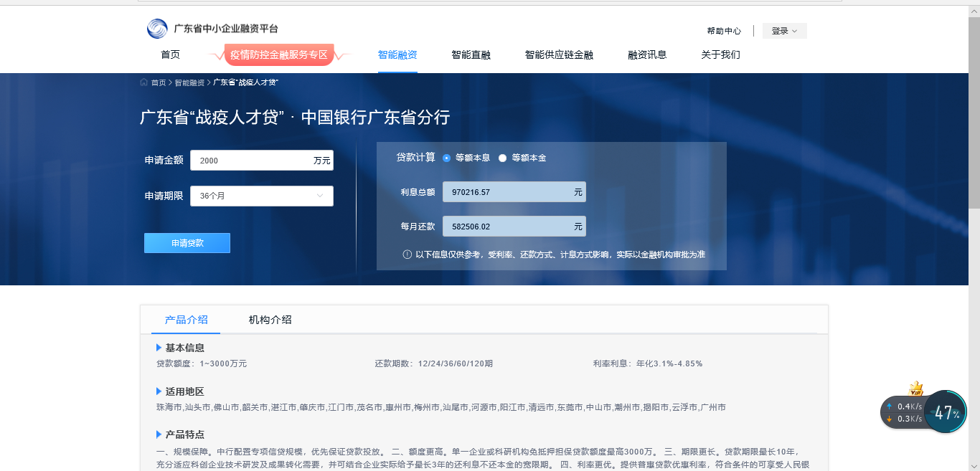This screenshot has width=980, height=471.
Task: Click the 47% circular speed gauge
Action: 946,413
